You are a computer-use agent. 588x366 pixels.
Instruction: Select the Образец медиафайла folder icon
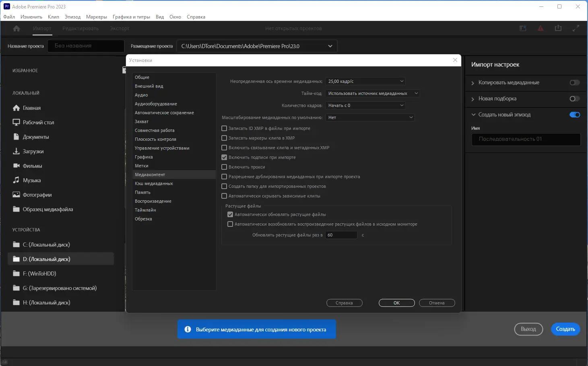(x=16, y=209)
